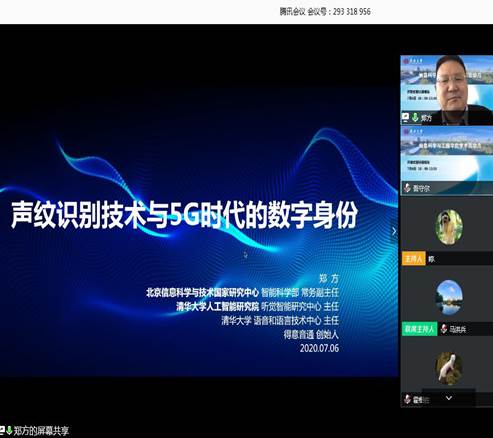Screen dimensions: 493x438
Task: Click the slide date 2020.07.06
Action: click(319, 348)
